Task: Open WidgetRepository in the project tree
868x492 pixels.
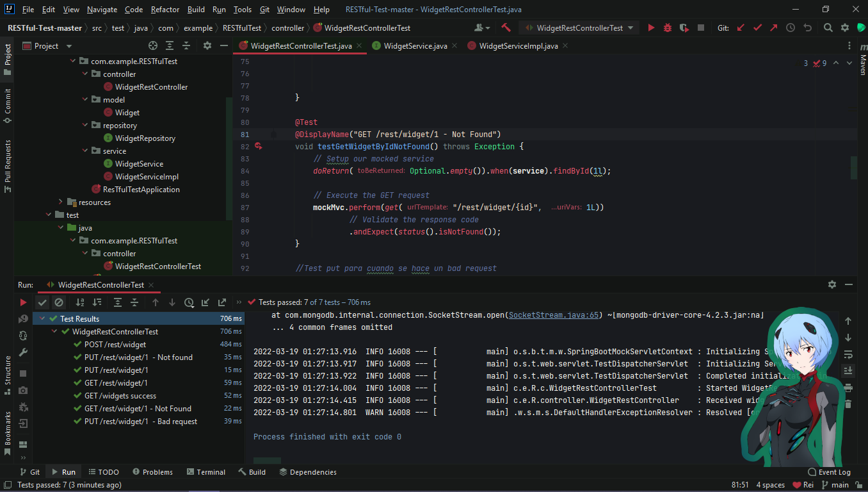Action: click(145, 138)
